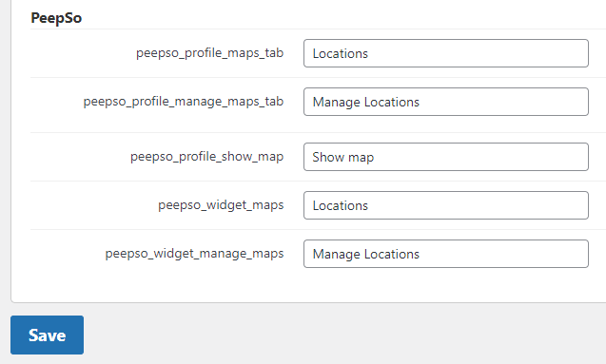The image size is (606, 364).
Task: Click the peepso_profile_manage_maps_tab label
Action: pyautogui.click(x=184, y=102)
